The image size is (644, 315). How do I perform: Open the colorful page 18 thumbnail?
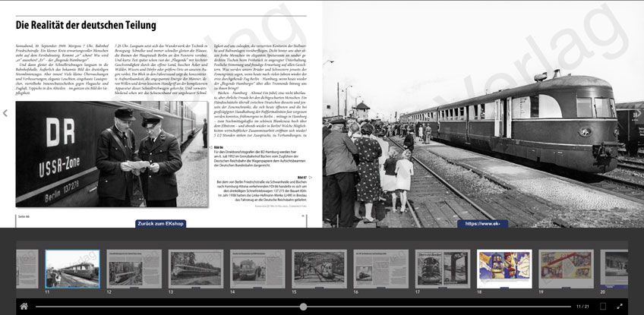(504, 269)
